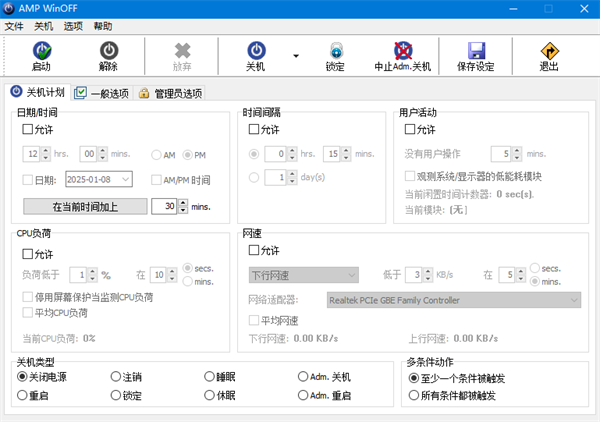Screen dimensions: 600x422
Task: Toggle the 平均网速 checkbox
Action: pos(254,320)
